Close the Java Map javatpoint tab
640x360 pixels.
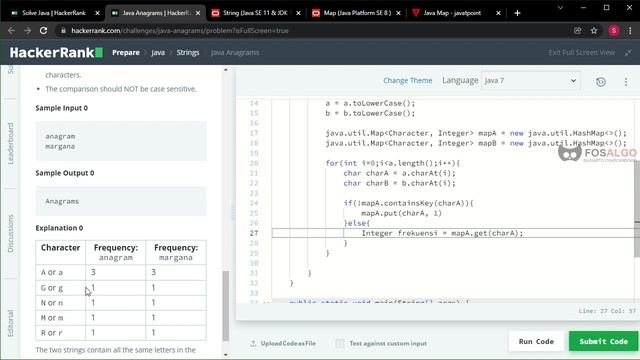(x=498, y=13)
